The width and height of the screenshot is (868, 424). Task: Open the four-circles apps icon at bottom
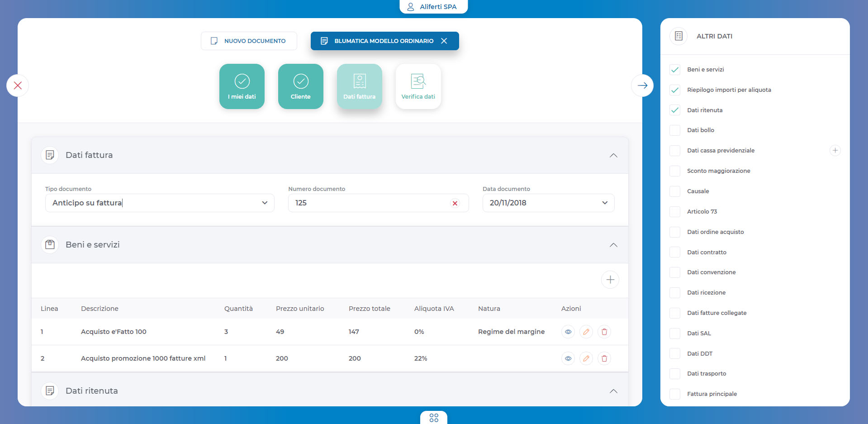434,418
